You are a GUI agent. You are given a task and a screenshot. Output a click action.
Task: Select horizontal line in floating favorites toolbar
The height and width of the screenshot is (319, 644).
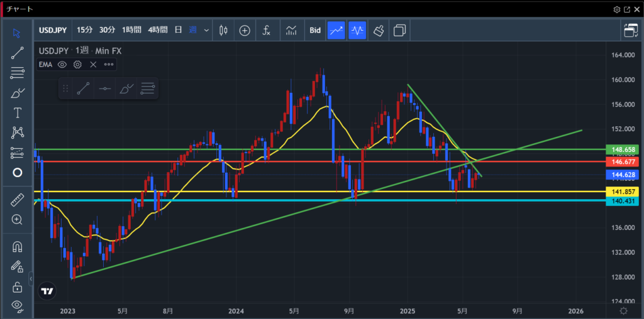click(x=105, y=89)
